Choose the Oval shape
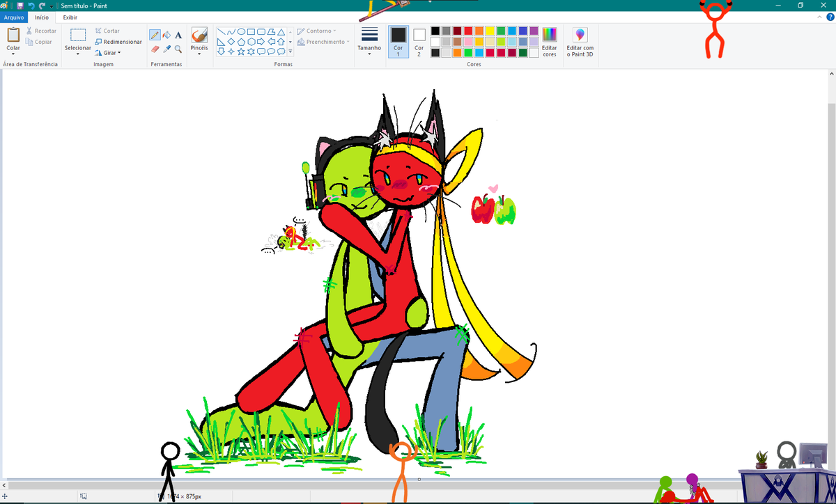The image size is (836, 504). (241, 31)
